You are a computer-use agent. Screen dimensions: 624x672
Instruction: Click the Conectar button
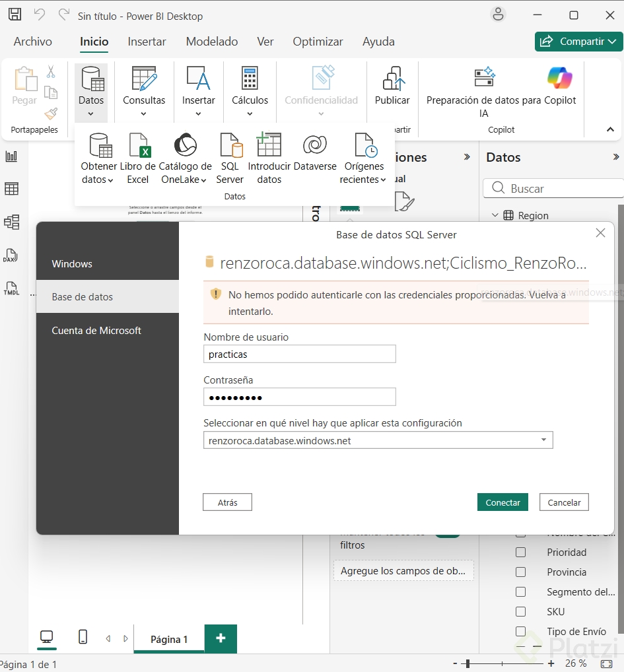[503, 502]
